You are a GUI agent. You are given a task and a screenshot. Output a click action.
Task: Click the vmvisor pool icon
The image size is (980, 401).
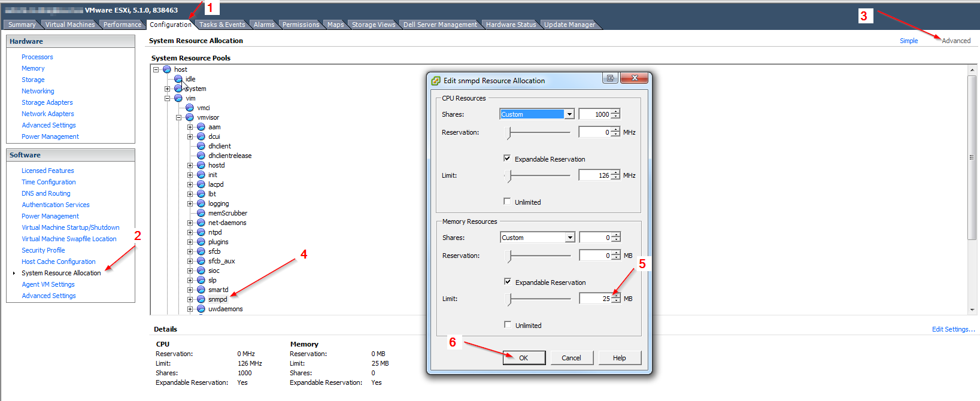(190, 117)
